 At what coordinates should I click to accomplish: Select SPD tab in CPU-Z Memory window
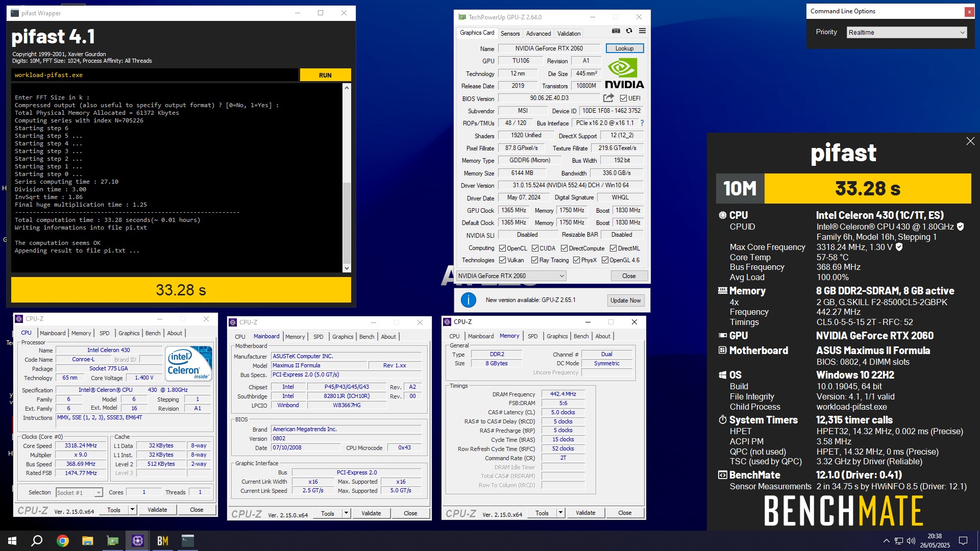pos(532,336)
